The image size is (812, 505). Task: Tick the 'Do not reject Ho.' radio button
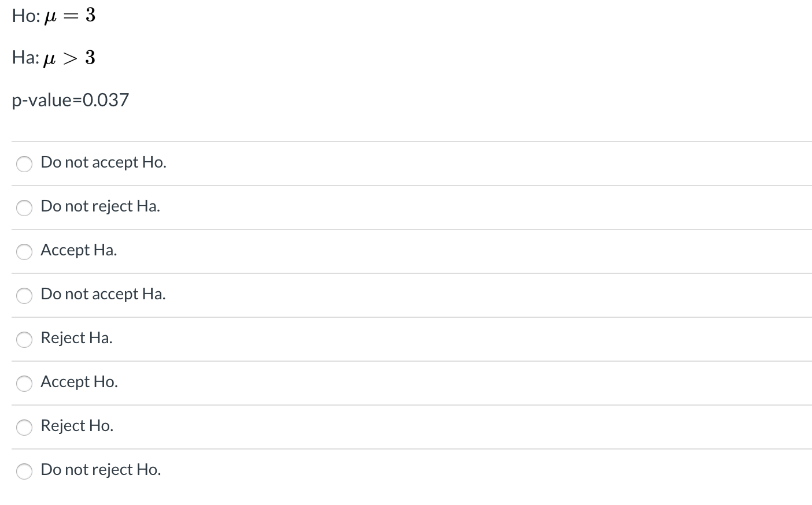click(24, 471)
